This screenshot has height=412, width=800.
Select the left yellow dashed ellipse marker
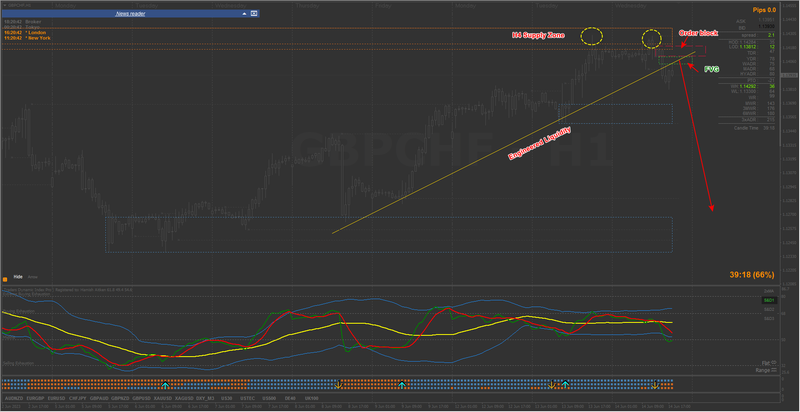point(592,36)
